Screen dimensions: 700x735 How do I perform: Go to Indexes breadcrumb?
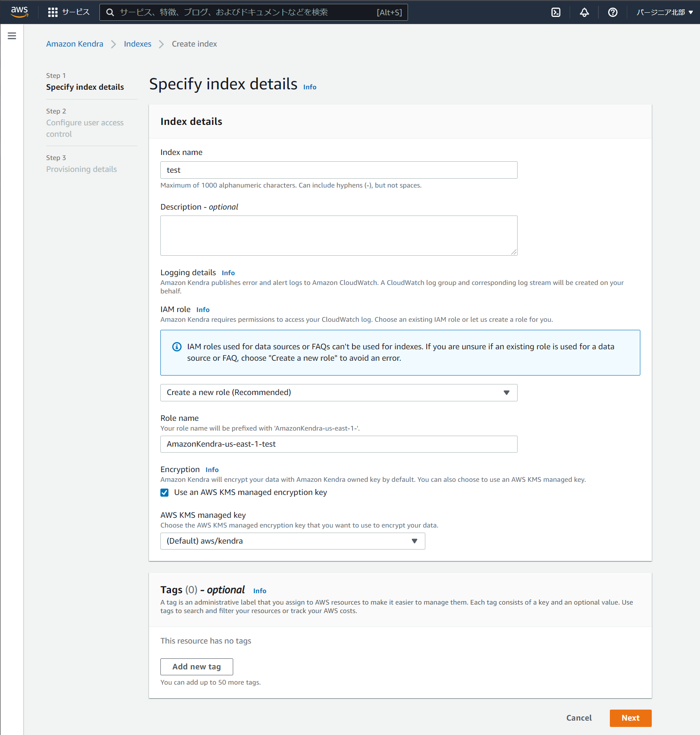(x=138, y=44)
